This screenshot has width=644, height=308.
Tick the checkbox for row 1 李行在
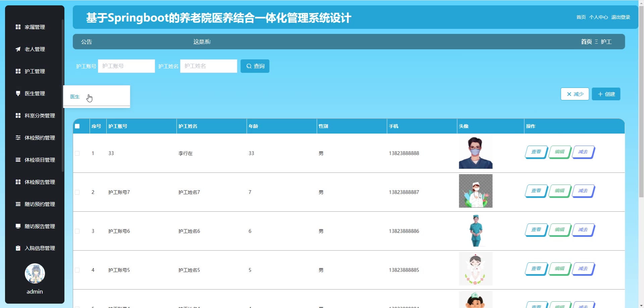(77, 153)
